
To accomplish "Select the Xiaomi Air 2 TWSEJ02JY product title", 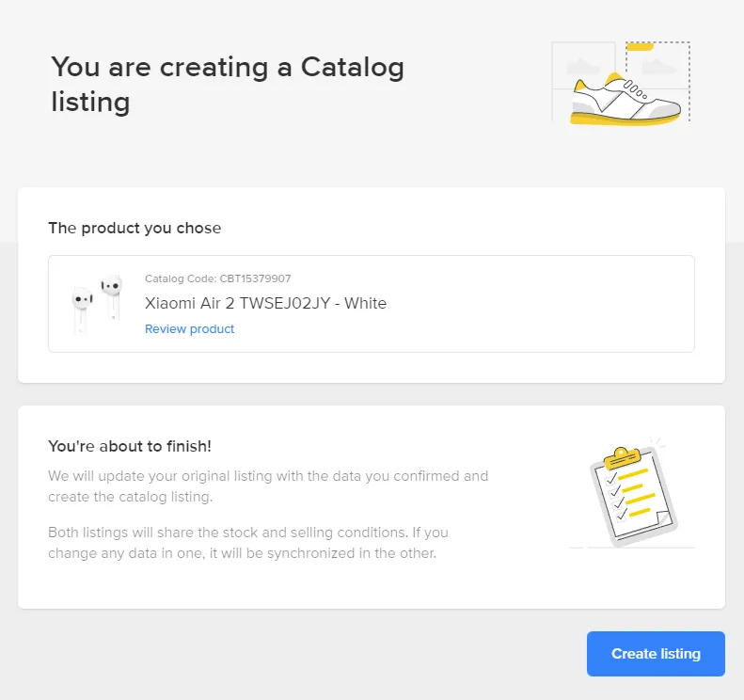I will (x=265, y=303).
